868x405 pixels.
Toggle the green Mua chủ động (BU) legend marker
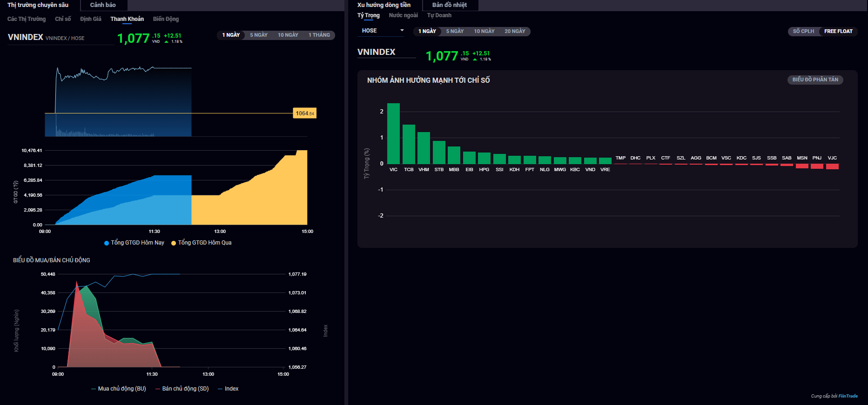94,389
